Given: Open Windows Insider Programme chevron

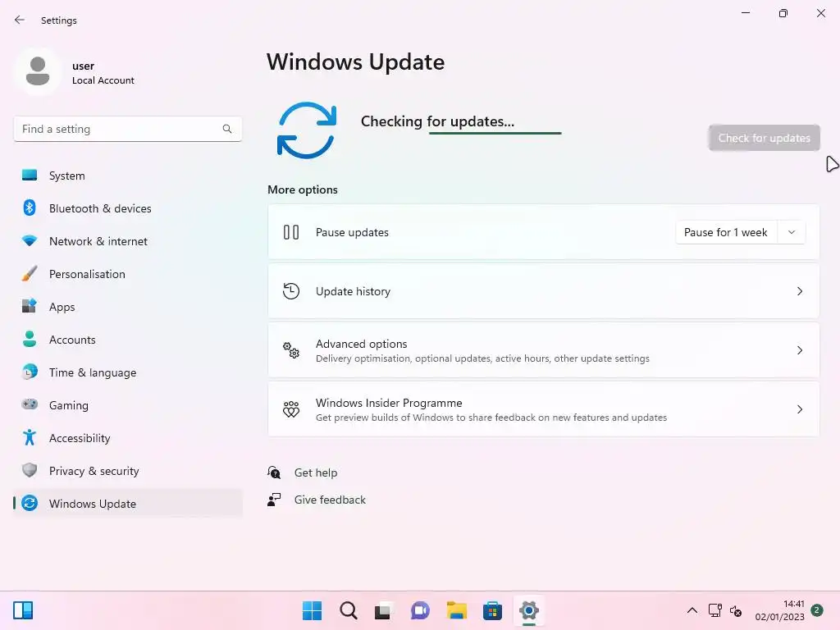Looking at the screenshot, I should point(799,409).
